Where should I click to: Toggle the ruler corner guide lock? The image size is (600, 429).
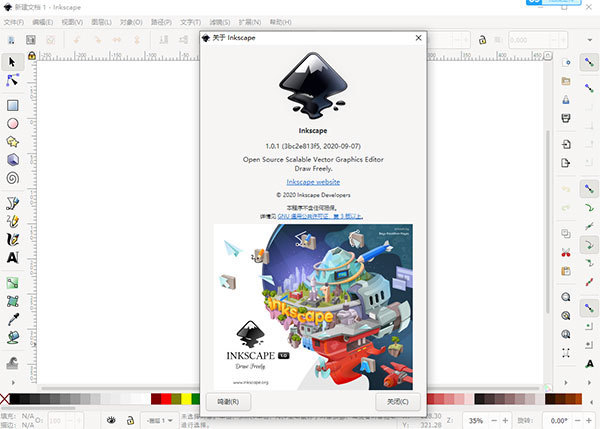click(32, 56)
